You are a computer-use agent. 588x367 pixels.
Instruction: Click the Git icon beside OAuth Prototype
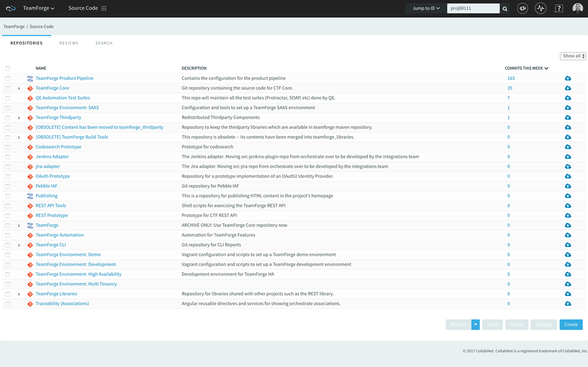pos(30,177)
